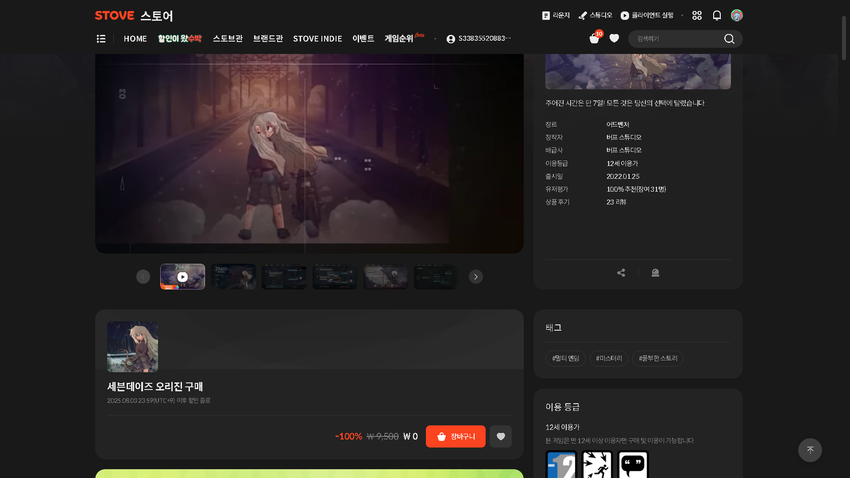Select the 브랜드관 menu item
850x478 pixels.
click(x=268, y=38)
